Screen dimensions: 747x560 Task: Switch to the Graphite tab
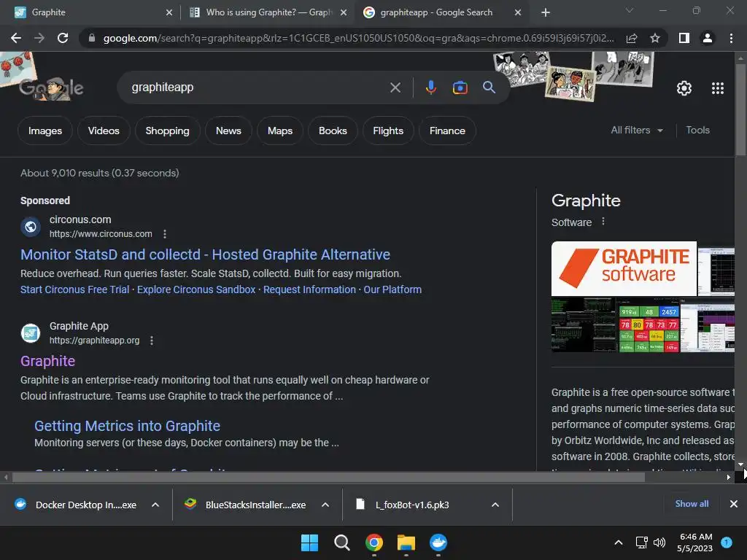(x=90, y=12)
